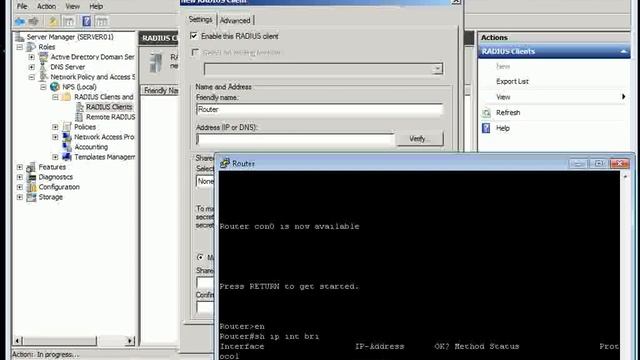
Task: Click the console tree horizontal scrollbar thumb
Action: [x=60, y=340]
